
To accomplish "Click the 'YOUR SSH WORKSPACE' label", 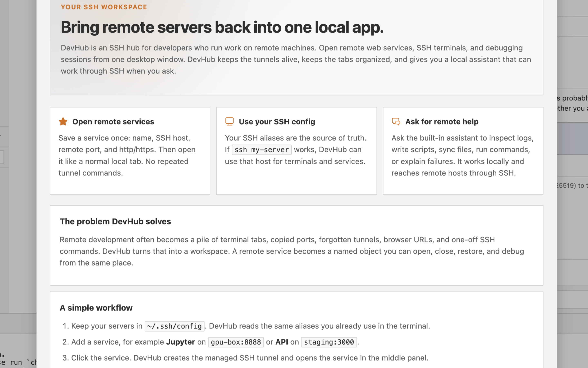I will [104, 7].
